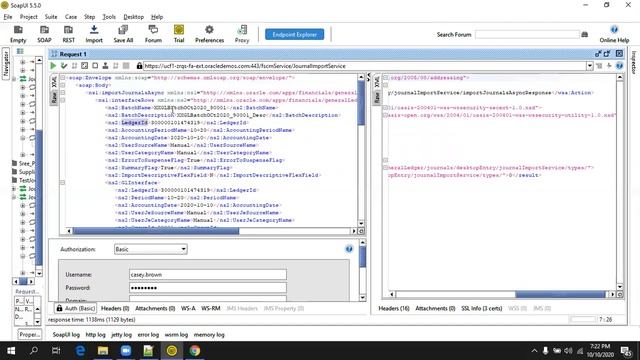Image resolution: width=640 pixels, height=360 pixels.
Task: Switch request editor to Raw view tab
Action: [x=54, y=98]
